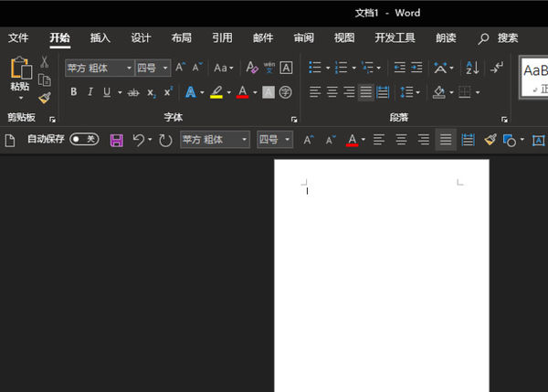Screen dimensions: 548x392
Task: Open ribbon font name dropdown
Action: 129,68
